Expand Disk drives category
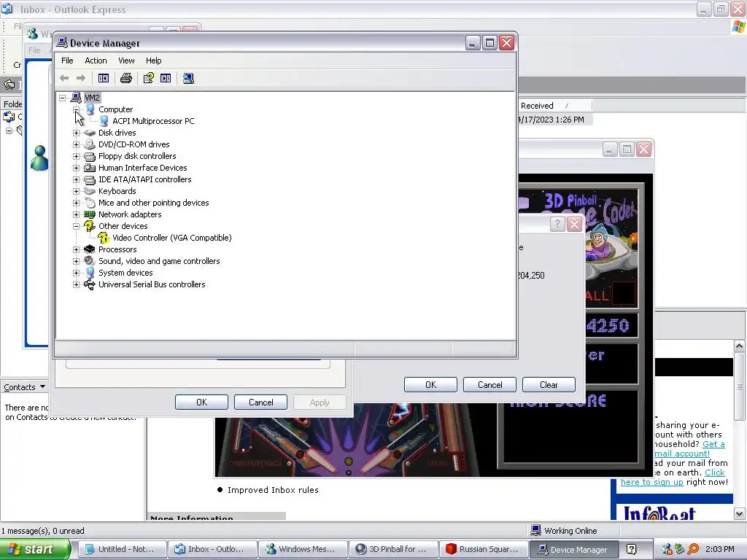 [x=76, y=133]
